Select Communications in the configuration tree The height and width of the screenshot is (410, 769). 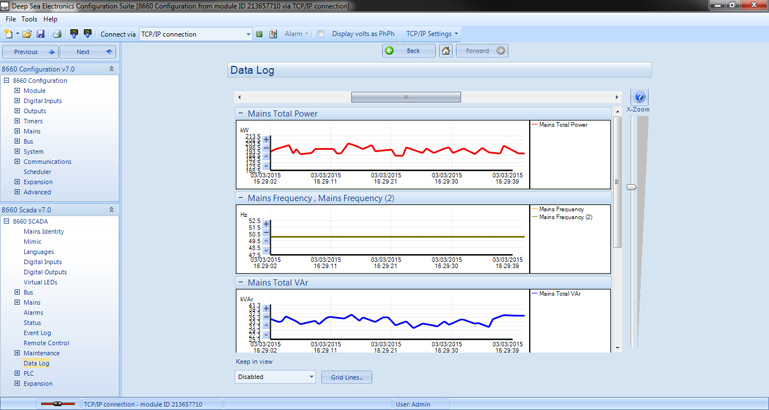(47, 161)
